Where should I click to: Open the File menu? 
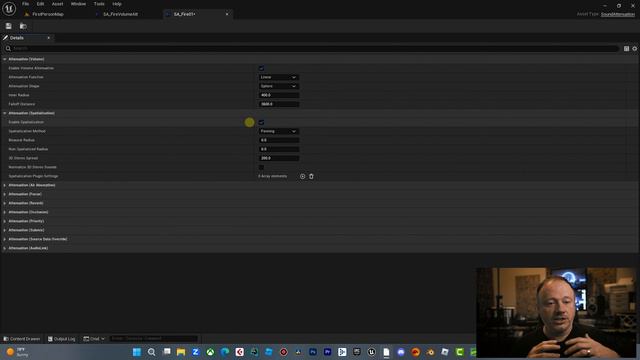[25, 4]
